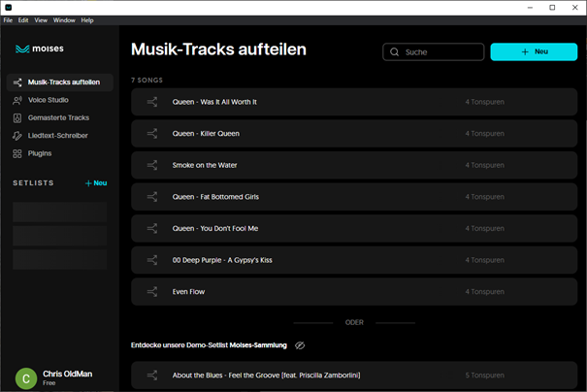Viewport: 587px width, 392px height.
Task: Click into the Suche search field
Action: [x=434, y=52]
